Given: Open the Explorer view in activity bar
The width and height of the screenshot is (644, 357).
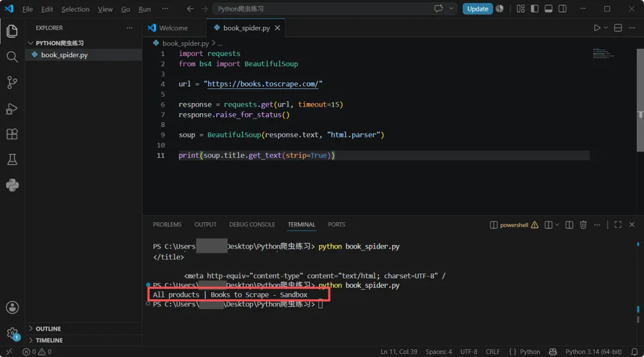Looking at the screenshot, I should coord(12,31).
